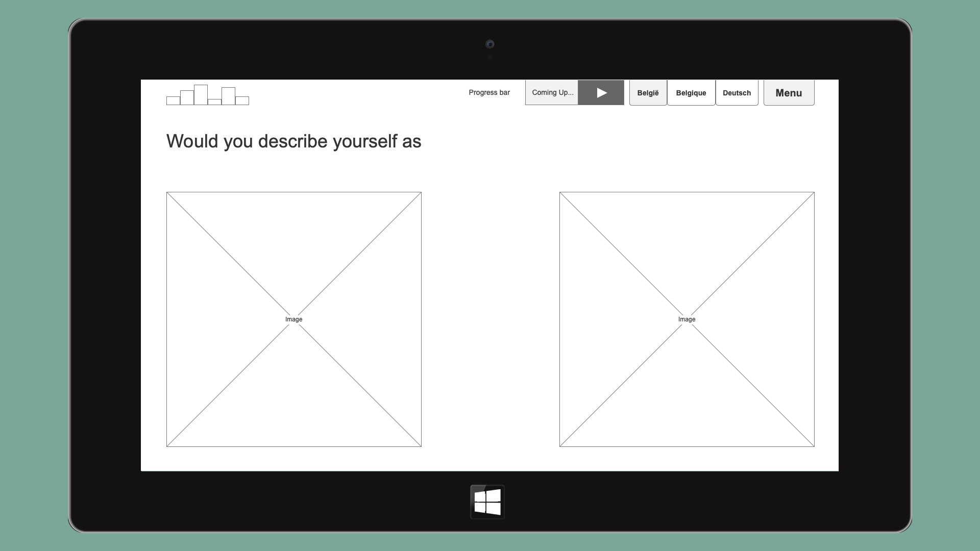Click the skyline logo's tallest bar
The width and height of the screenshot is (980, 551).
(x=201, y=95)
